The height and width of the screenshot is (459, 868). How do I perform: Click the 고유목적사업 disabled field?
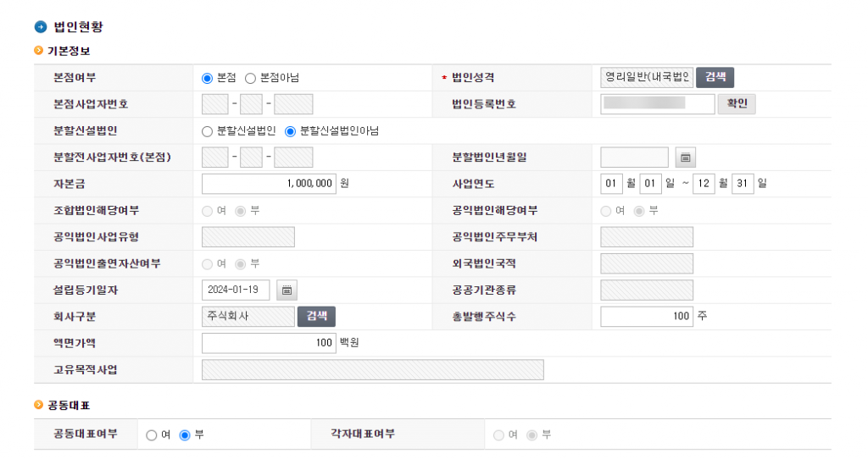(x=373, y=369)
